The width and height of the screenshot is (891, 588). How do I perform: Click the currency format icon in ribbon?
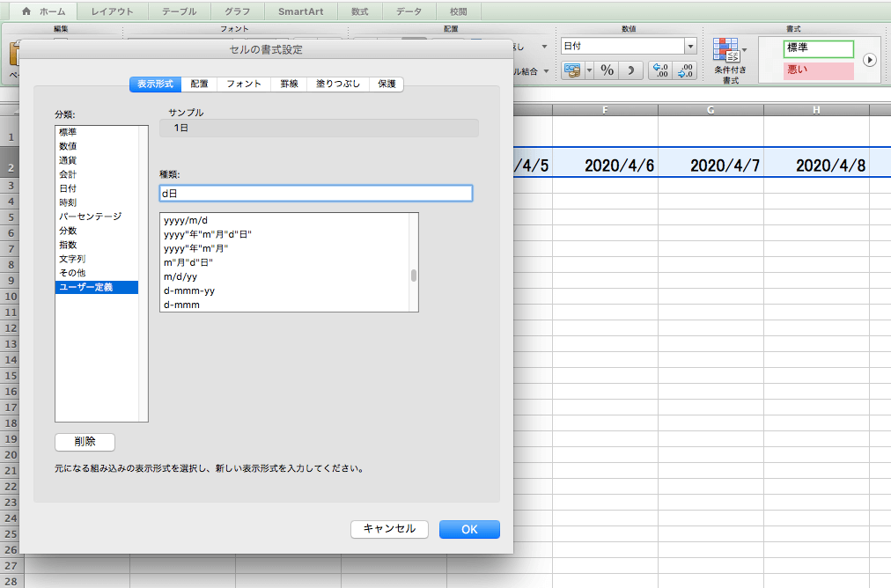tap(572, 70)
